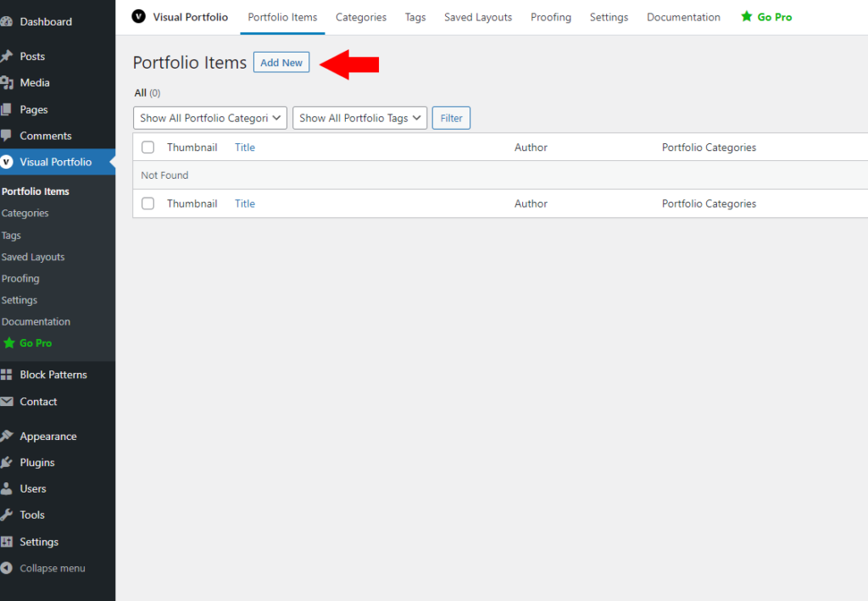Screen dimensions: 868x601
Task: Sort by the Title header column link
Action: tap(245, 147)
